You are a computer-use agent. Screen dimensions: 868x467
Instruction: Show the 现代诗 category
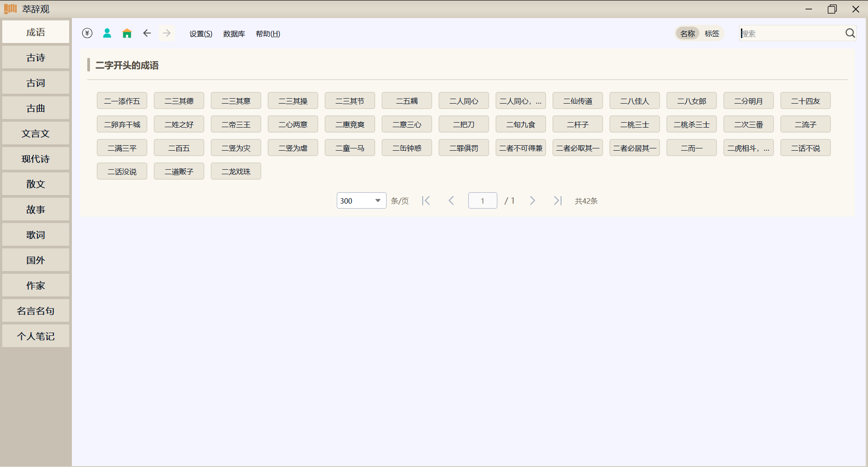coord(36,159)
